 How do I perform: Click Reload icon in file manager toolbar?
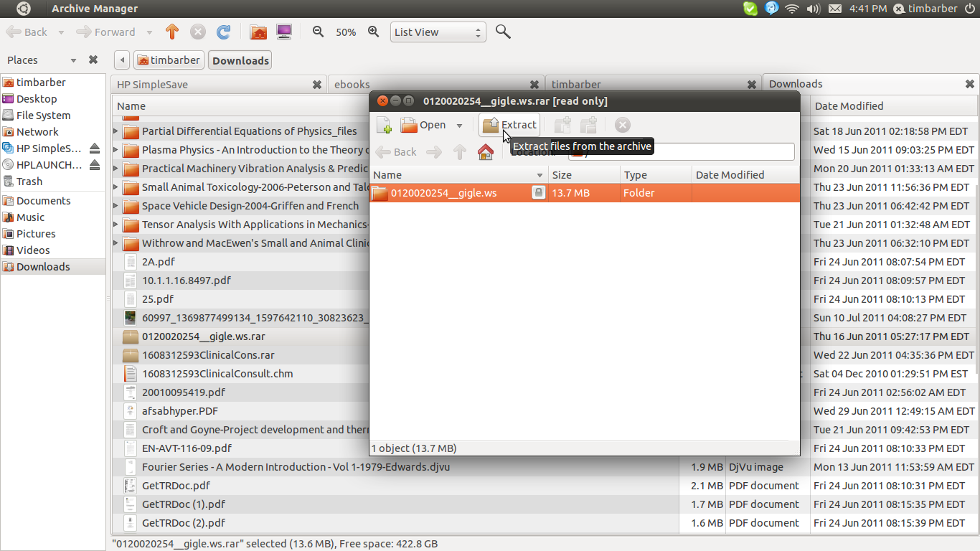tap(224, 32)
